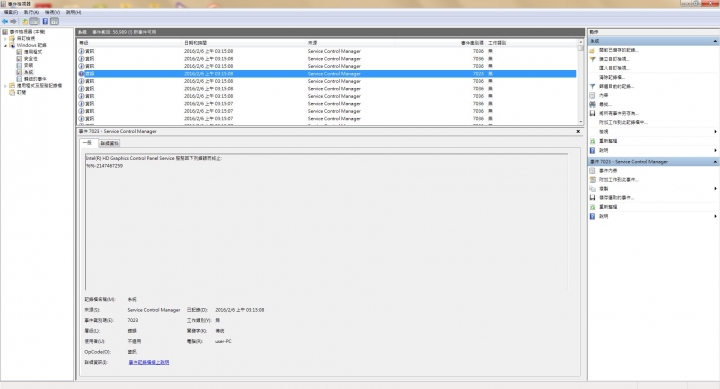Select the 安裝 log in the tree

[x=28, y=66]
